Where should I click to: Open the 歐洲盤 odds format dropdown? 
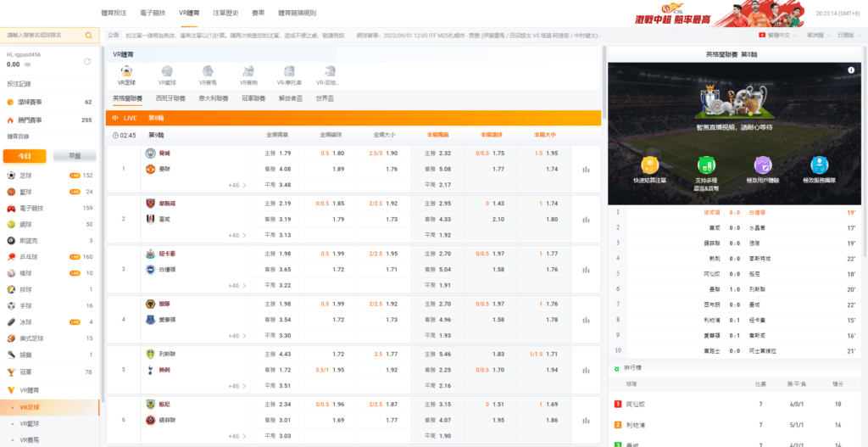click(818, 36)
